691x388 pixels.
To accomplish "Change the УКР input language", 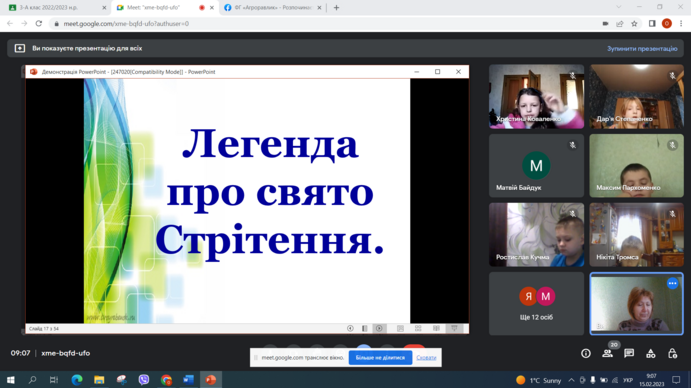I will 628,380.
